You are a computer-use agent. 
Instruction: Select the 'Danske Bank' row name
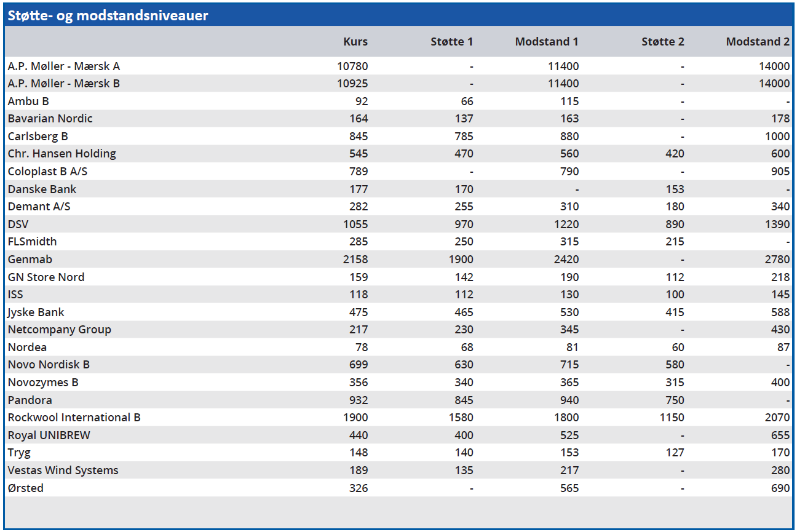point(42,189)
